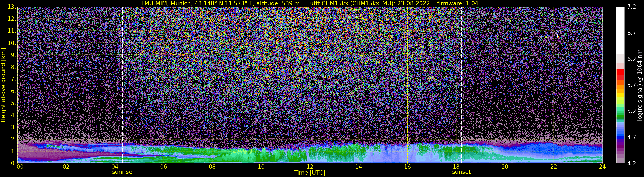Click the time-axis tick label '00'
This screenshot has width=644, height=177.
[x=20, y=167]
